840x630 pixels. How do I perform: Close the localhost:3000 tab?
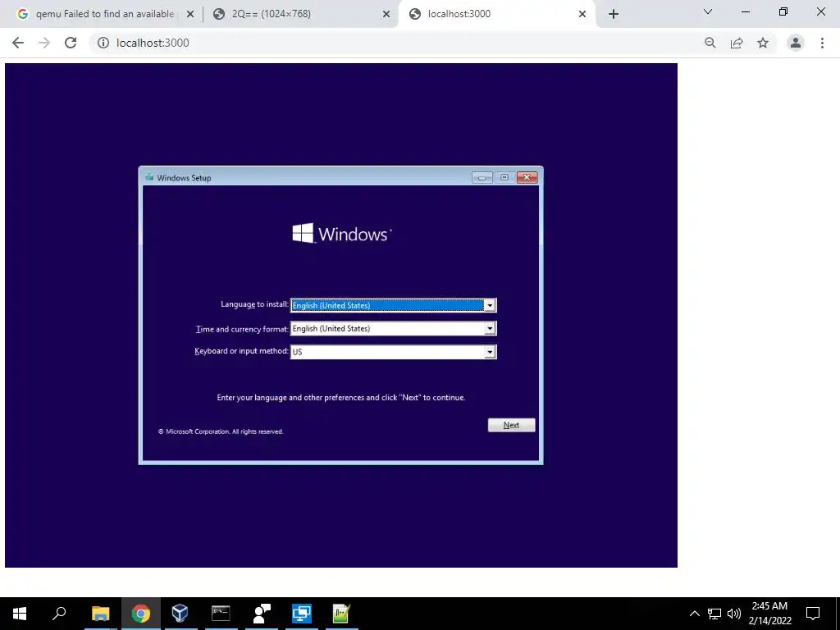582,14
